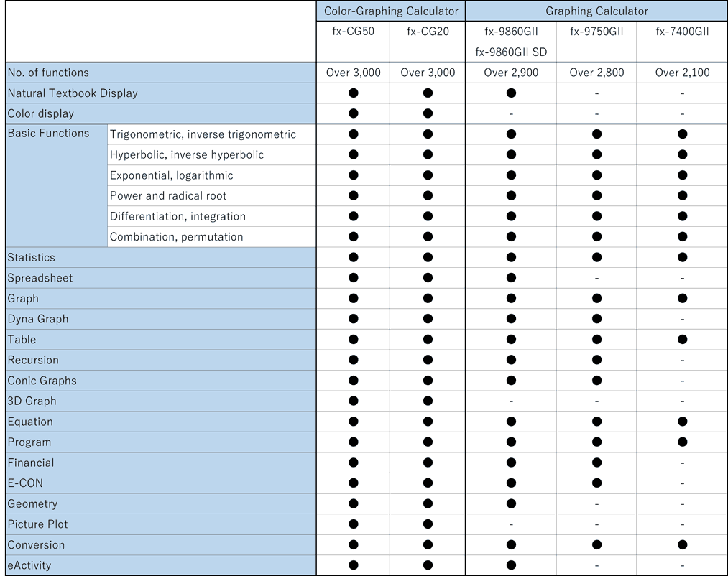The height and width of the screenshot is (576, 728).
Task: Click the Financial row label
Action: (x=31, y=463)
